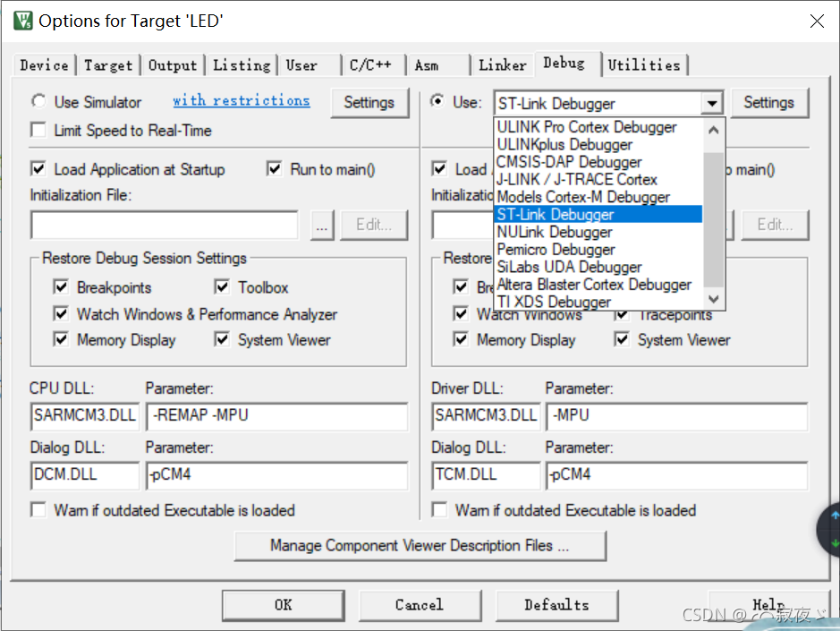
Task: Toggle simulator Breakpoints checkbox
Action: tap(61, 287)
